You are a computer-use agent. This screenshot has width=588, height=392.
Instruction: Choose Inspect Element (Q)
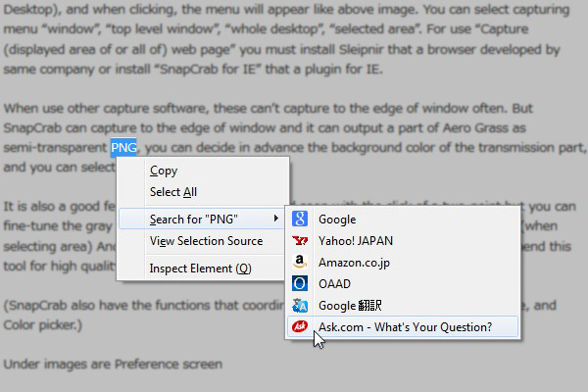203,269
